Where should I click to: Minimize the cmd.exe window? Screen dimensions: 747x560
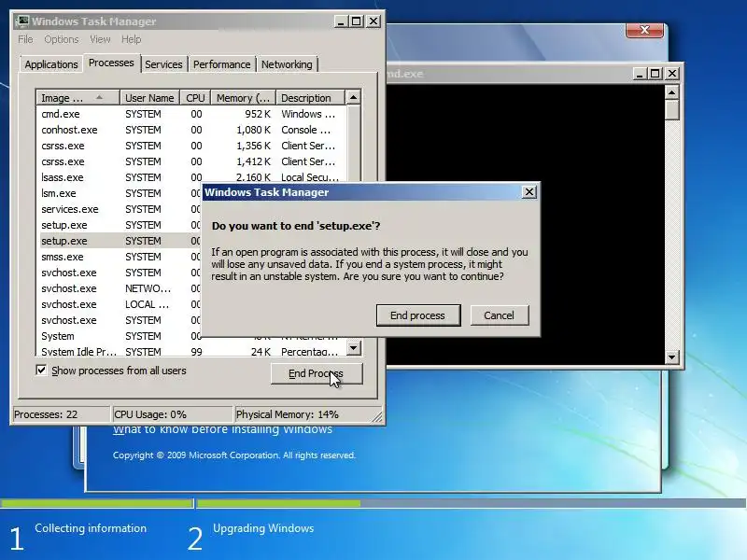[640, 74]
